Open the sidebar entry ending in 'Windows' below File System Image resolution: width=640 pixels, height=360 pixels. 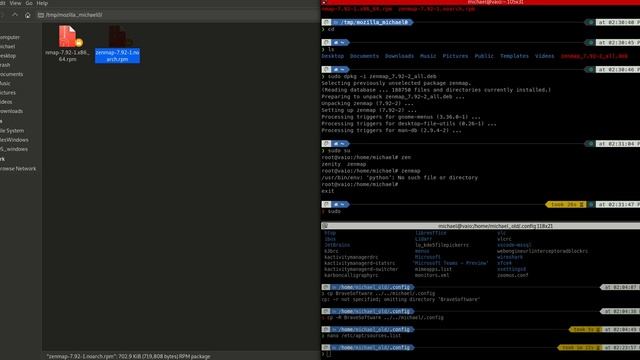14,140
